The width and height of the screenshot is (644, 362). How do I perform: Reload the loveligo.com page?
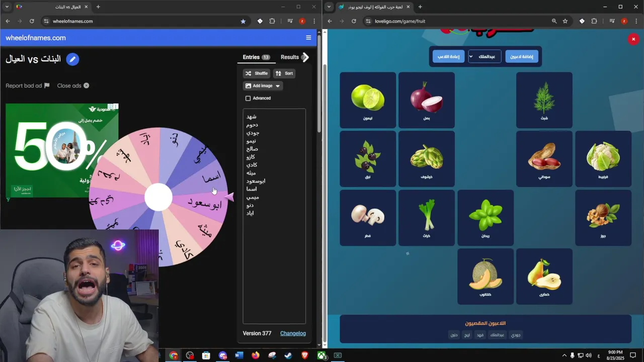[354, 21]
